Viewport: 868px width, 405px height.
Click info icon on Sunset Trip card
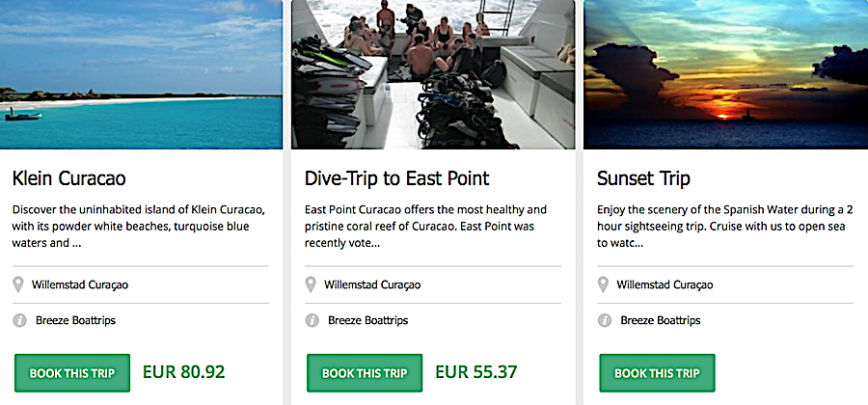603,320
